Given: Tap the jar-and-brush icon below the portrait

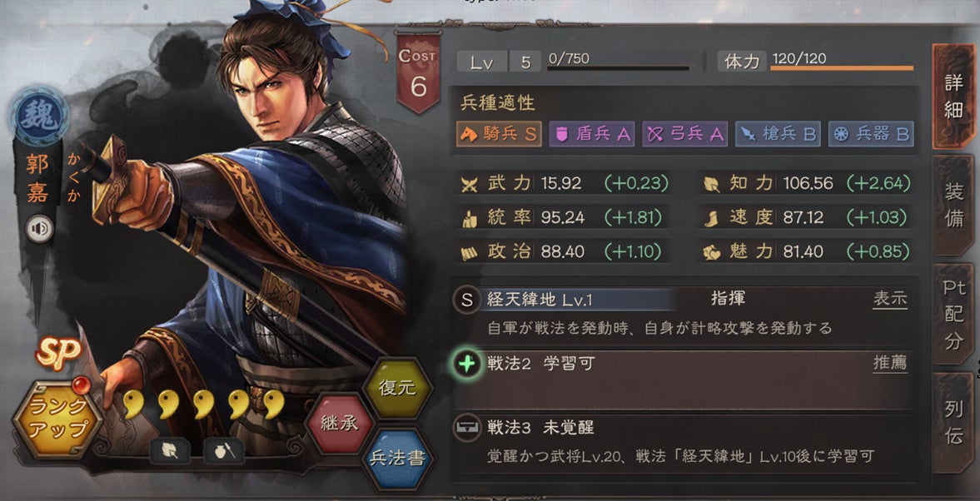Looking at the screenshot, I should (x=224, y=451).
